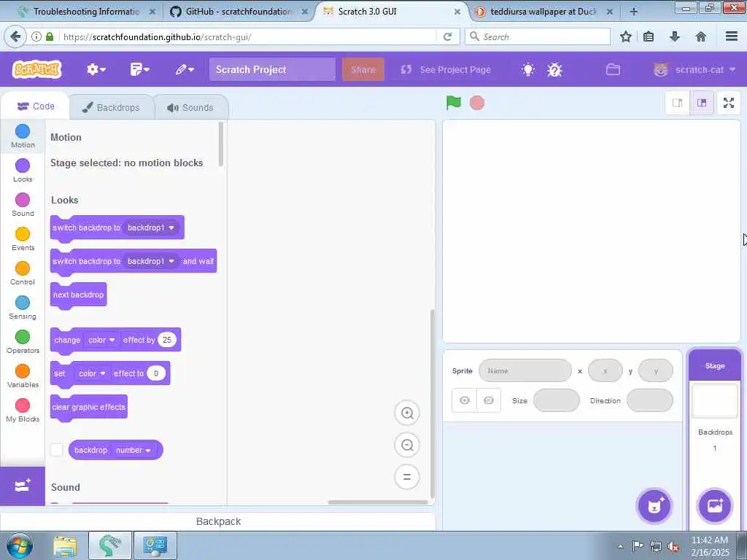Select the Events block category
Viewport: 747px width, 560px height.
click(x=23, y=239)
